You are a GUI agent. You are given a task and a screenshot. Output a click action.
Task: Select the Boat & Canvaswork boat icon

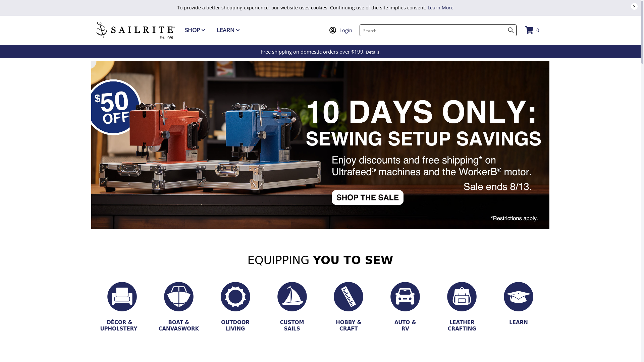[179, 297]
